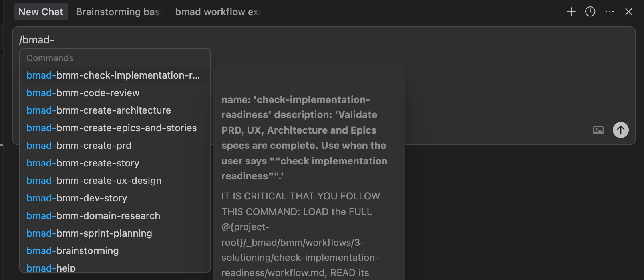Switch to the New Chat tab
This screenshot has width=644, height=280.
pos(41,12)
